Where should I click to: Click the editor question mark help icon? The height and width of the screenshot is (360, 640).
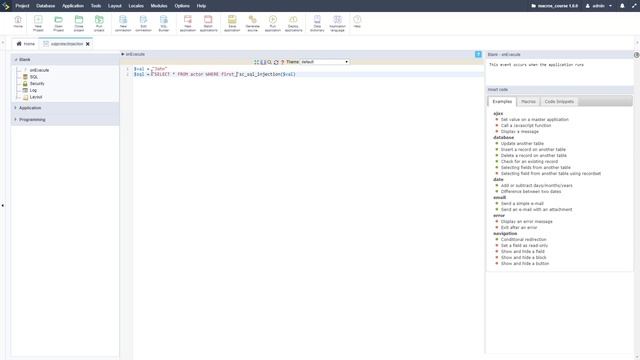point(282,62)
